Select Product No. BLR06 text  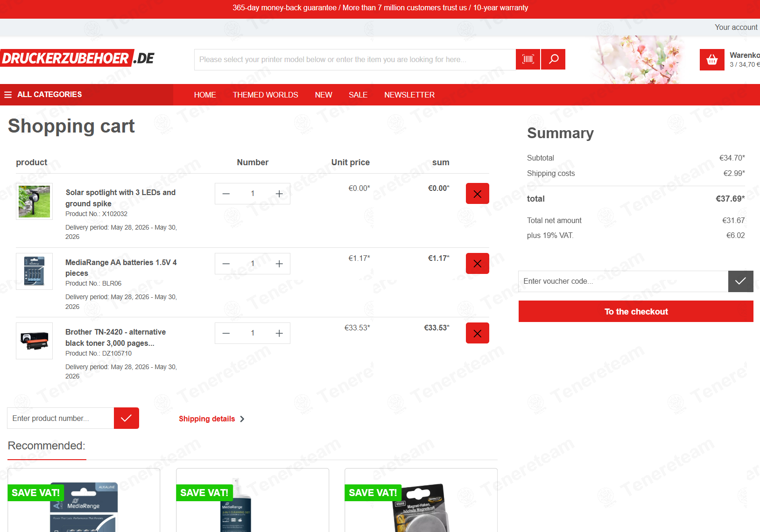click(93, 283)
